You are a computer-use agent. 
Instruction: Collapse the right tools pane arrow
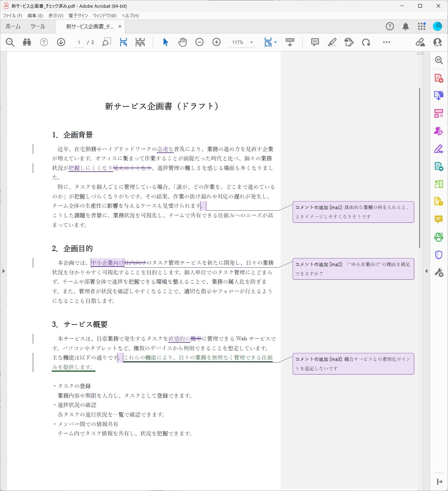coord(439,482)
